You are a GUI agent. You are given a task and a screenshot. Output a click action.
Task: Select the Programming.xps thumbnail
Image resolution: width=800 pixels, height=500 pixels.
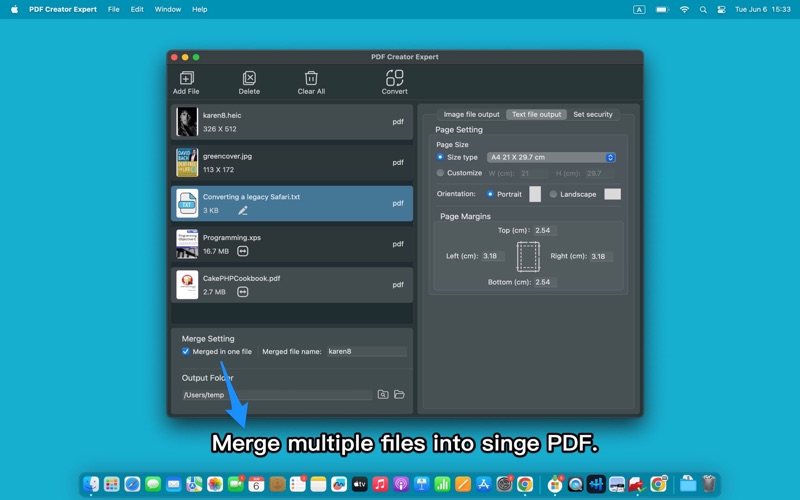pos(187,244)
